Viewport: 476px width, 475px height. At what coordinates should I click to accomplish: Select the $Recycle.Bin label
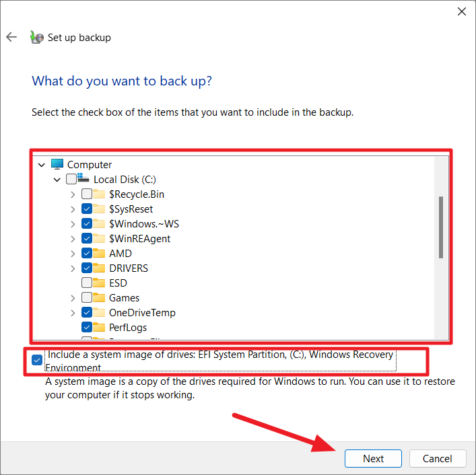pos(137,194)
